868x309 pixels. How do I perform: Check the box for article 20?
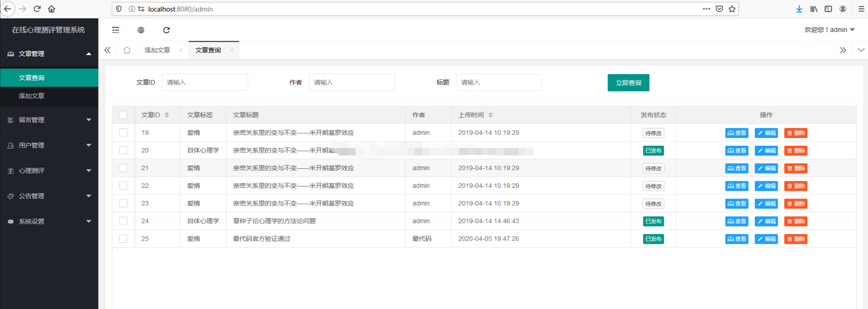pos(123,150)
